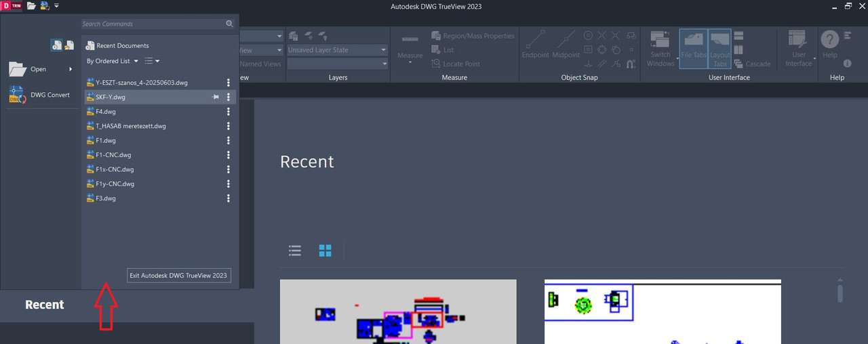868x344 pixels.
Task: Switch Recent page to list view icon
Action: click(294, 251)
